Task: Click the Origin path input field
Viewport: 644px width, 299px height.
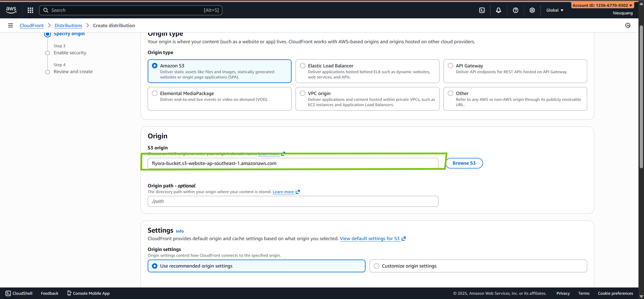Action: (293, 201)
